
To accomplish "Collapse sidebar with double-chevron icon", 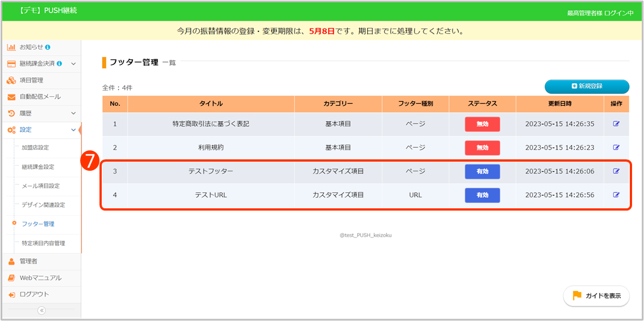I will click(41, 310).
